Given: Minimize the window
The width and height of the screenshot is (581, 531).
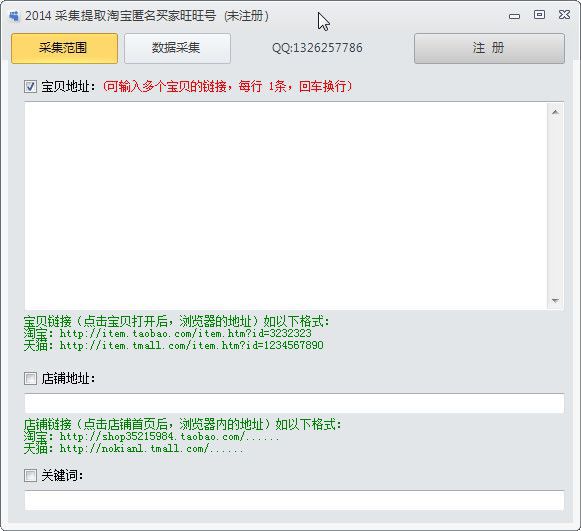Looking at the screenshot, I should pos(514,16).
